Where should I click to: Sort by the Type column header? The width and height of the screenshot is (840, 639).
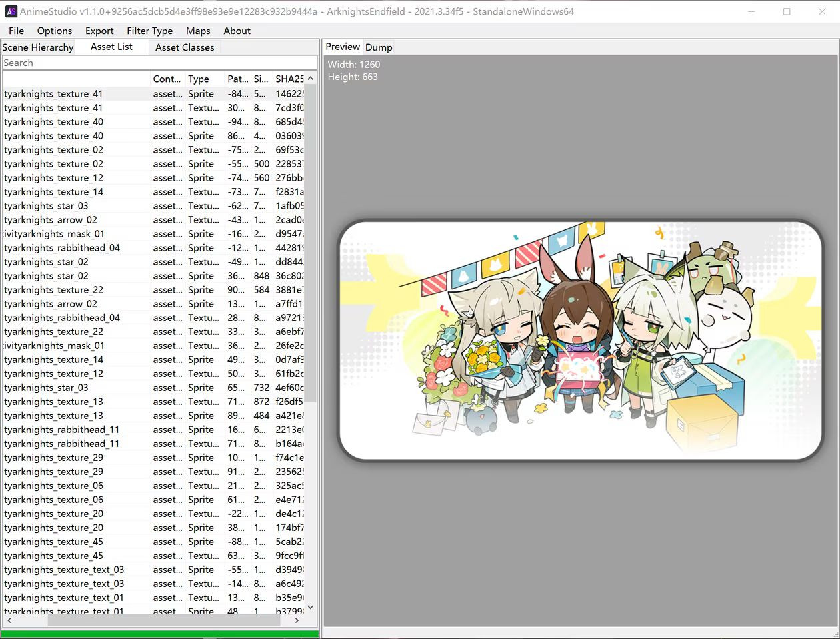(x=205, y=79)
